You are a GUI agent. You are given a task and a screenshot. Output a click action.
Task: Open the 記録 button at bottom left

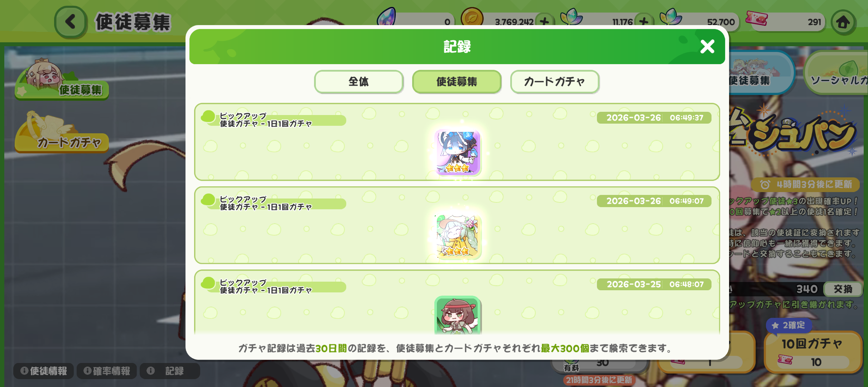coord(170,371)
